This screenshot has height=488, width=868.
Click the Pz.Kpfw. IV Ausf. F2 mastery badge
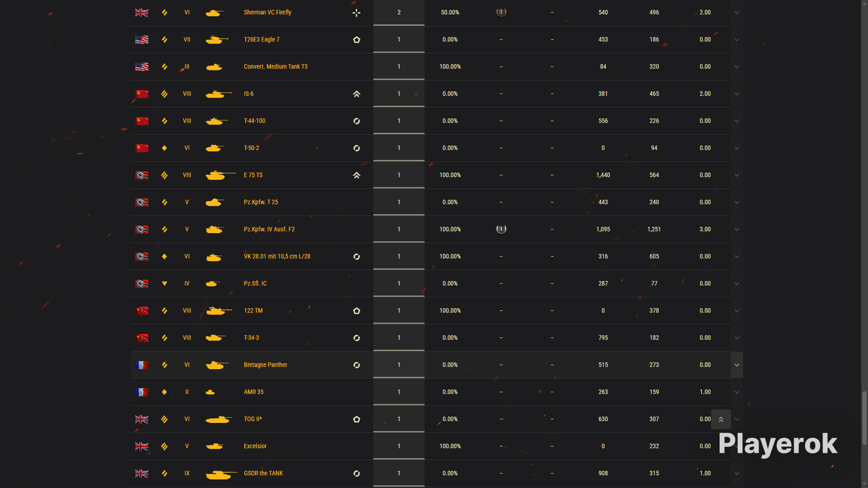click(x=501, y=229)
